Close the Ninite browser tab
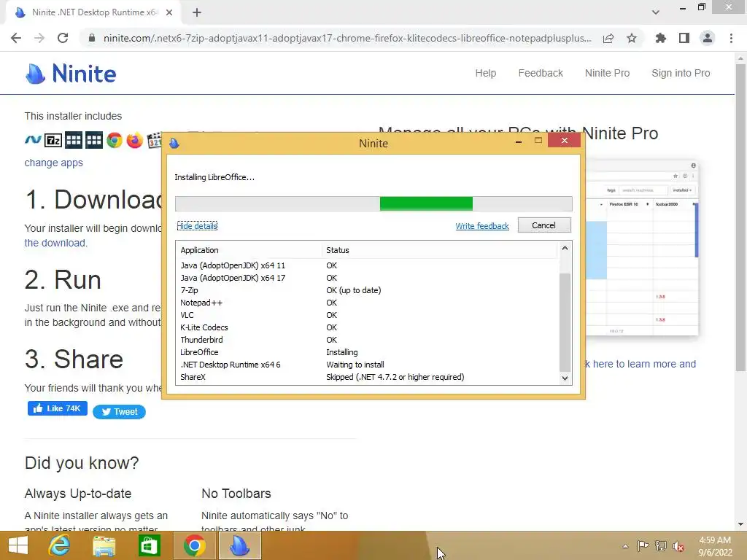747x560 pixels. [169, 13]
